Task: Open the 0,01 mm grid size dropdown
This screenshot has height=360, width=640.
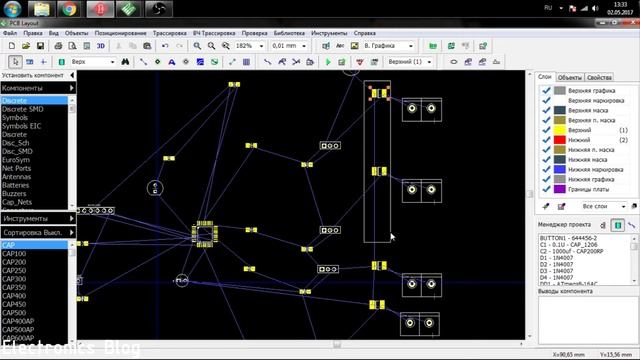Action: 304,46
